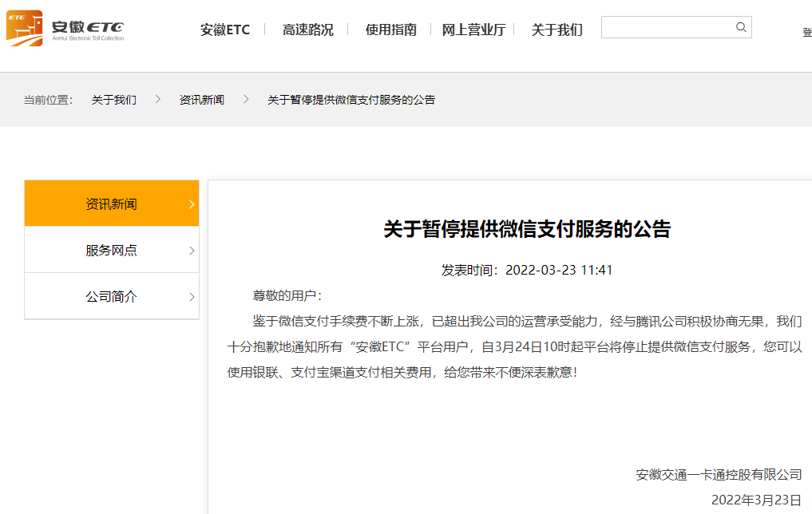Go to 资讯新闻 in breadcrumb
Screen dimensions: 812x514
coord(201,100)
